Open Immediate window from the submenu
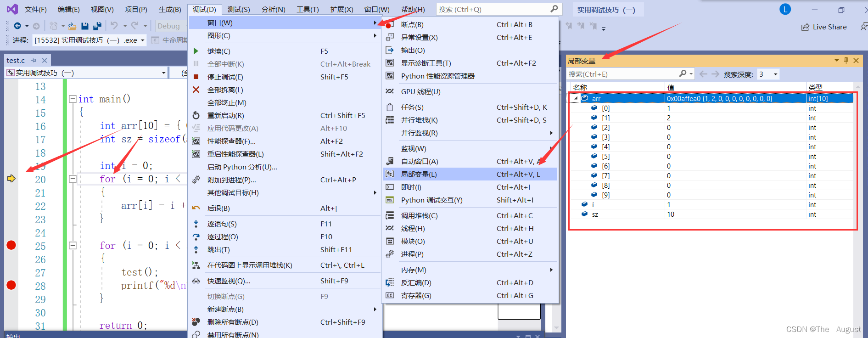Viewport: 868px width, 338px height. coord(470,187)
